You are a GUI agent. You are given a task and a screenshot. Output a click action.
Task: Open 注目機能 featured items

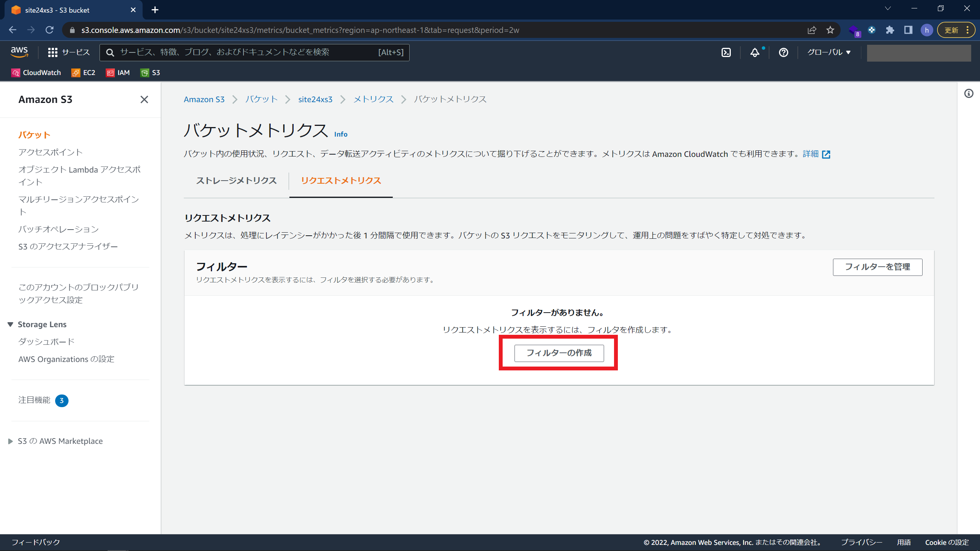[43, 400]
